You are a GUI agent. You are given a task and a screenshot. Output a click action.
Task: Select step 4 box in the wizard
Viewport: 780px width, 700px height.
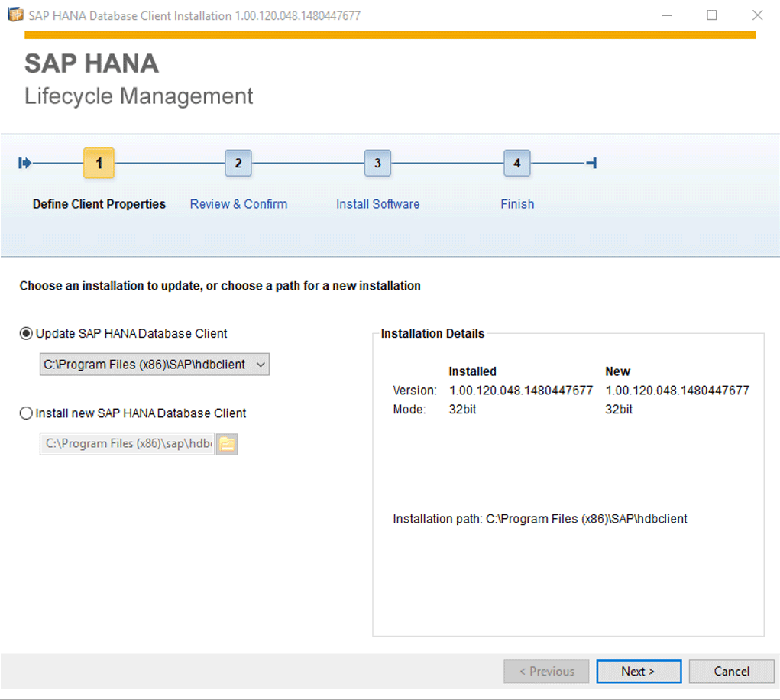pos(517,163)
